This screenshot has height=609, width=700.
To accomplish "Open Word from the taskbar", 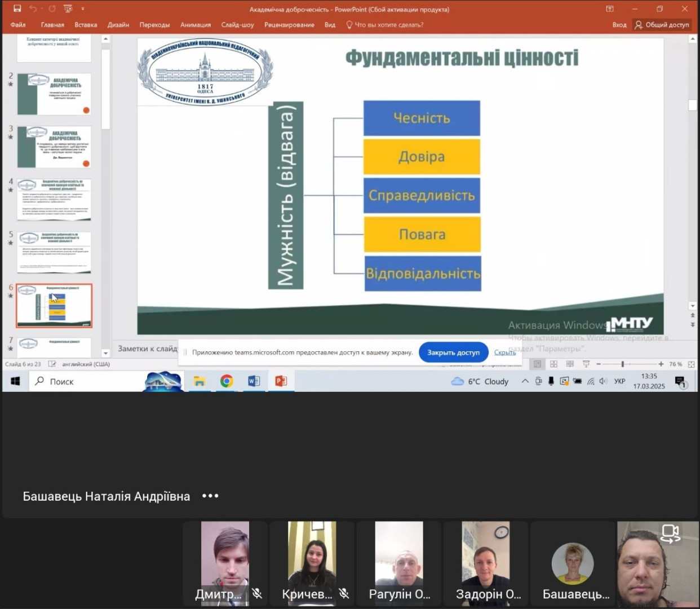I will (x=254, y=381).
